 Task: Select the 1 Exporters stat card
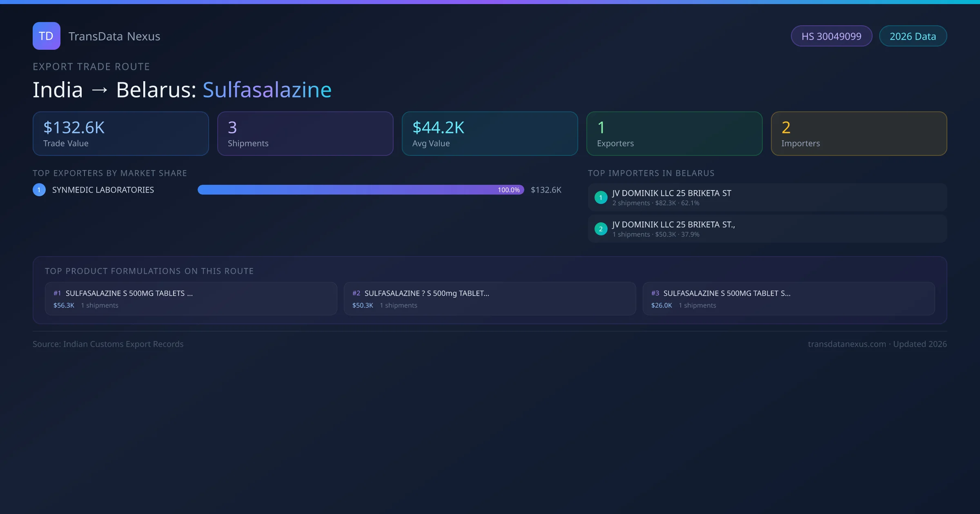(674, 134)
